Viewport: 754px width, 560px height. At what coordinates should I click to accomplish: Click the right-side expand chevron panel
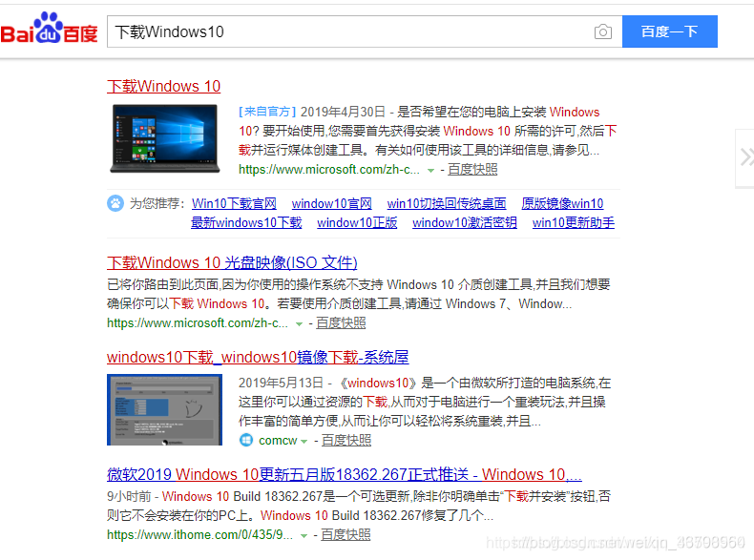744,158
